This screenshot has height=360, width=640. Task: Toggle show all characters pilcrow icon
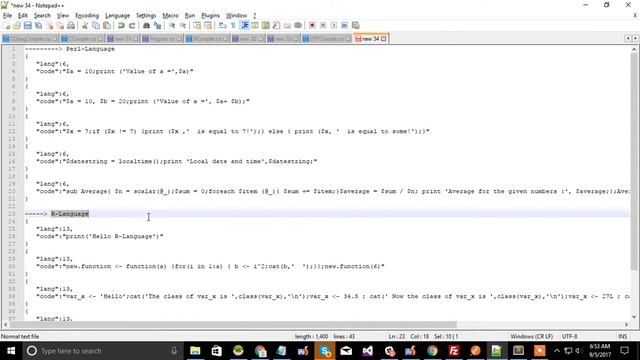[x=233, y=26]
